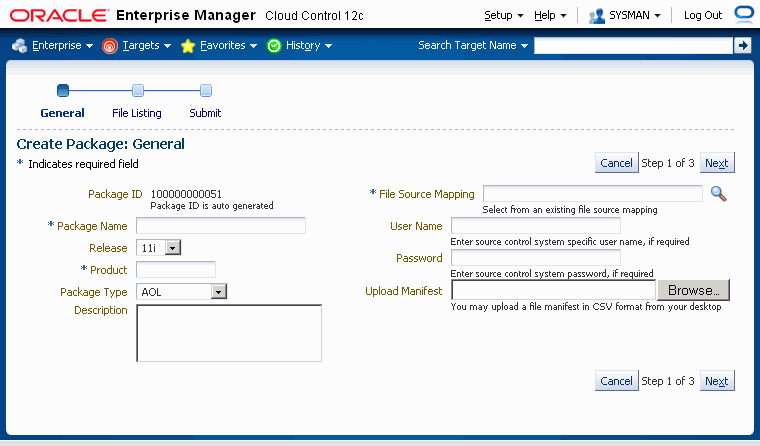Click inside the Description text area
Image resolution: width=760 pixels, height=446 pixels.
[x=229, y=333]
